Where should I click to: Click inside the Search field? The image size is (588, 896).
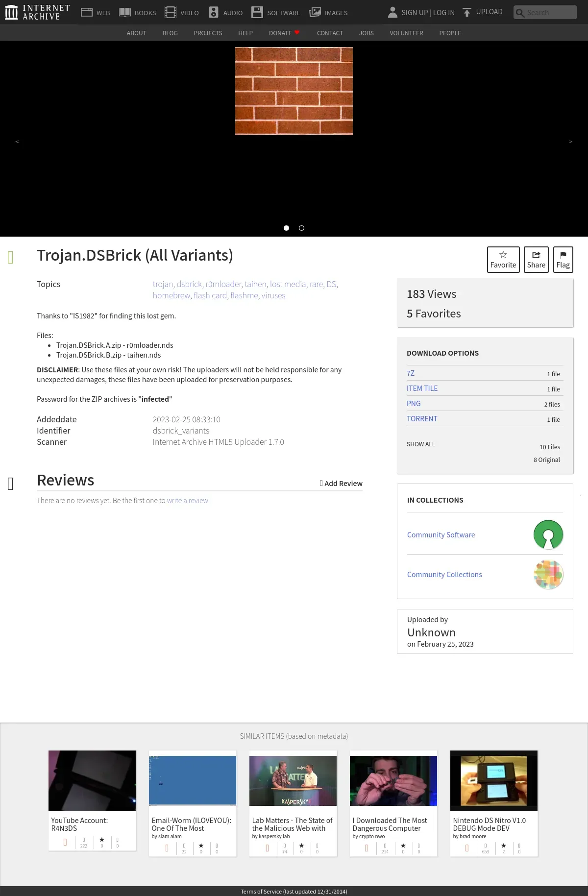tap(545, 12)
